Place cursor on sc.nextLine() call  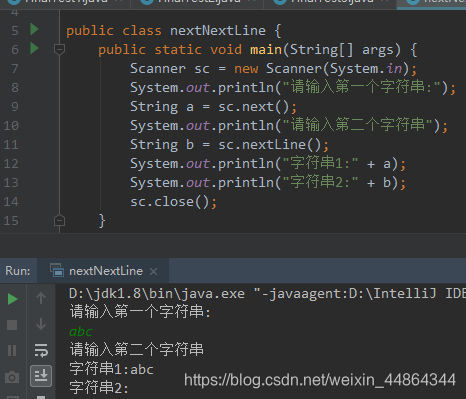click(269, 145)
